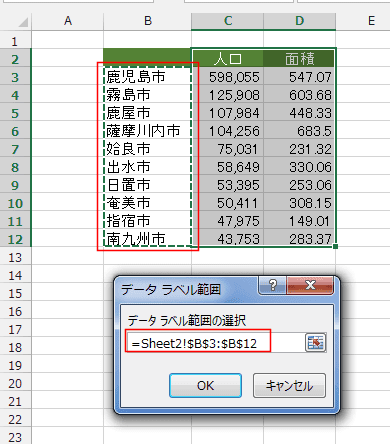Select row 13 header
Image resolution: width=390 pixels, height=444 pixels.
(15, 257)
